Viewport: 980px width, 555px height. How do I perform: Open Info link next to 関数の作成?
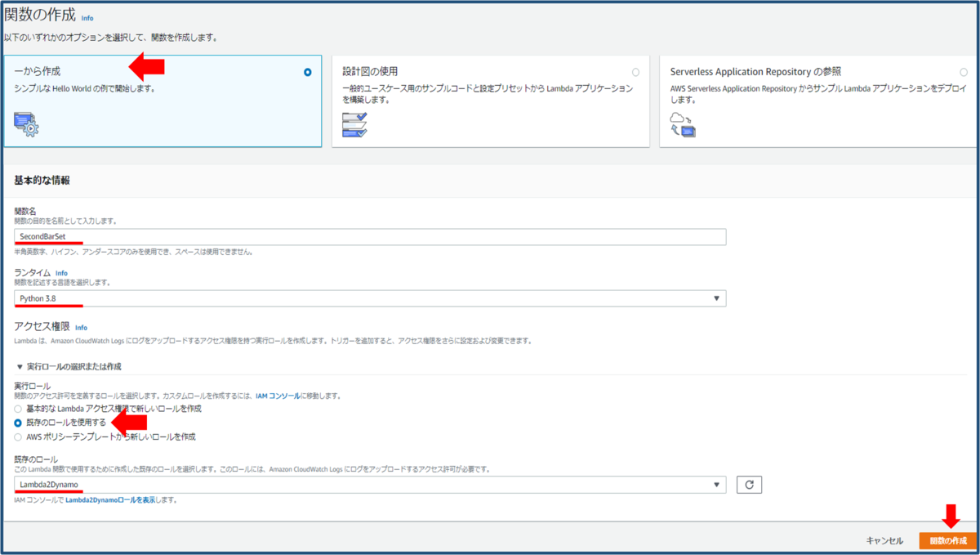tap(87, 17)
